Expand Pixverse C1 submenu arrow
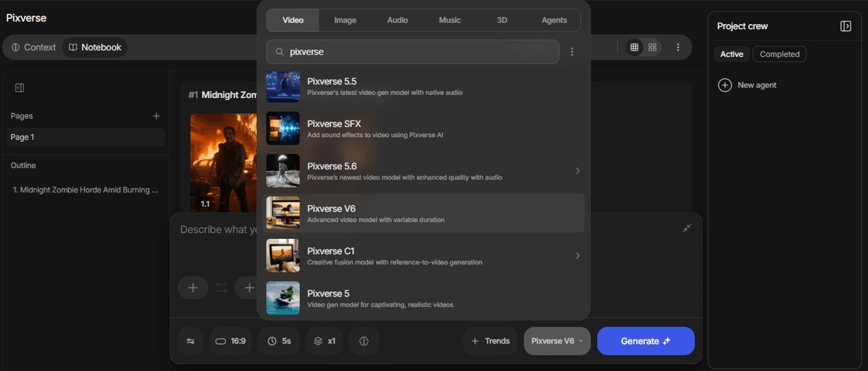 click(577, 256)
